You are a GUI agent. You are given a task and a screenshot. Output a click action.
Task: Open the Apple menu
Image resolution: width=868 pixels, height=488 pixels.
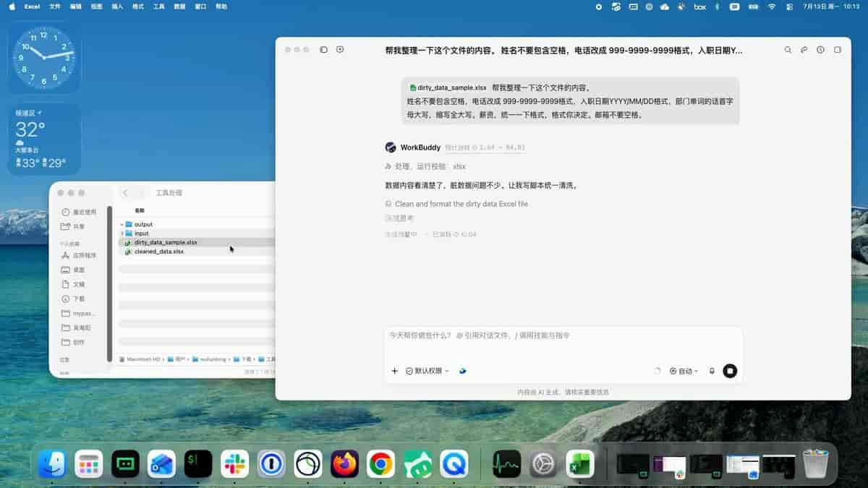pos(12,7)
